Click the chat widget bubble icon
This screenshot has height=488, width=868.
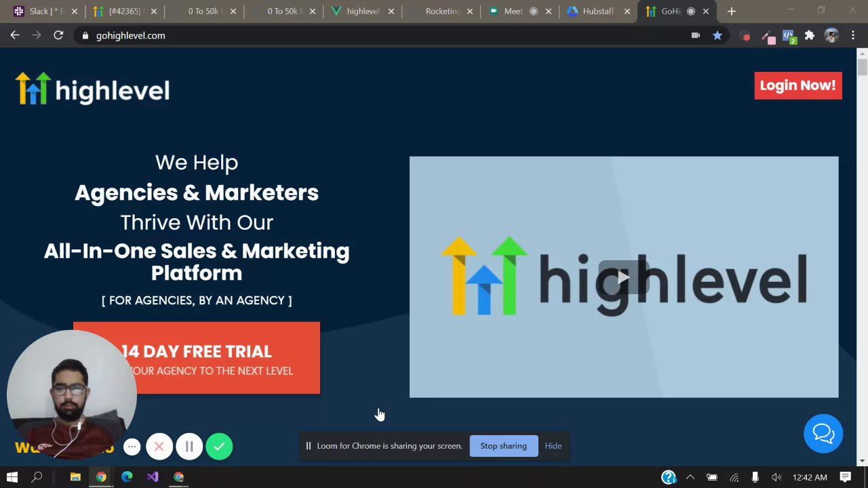(823, 433)
